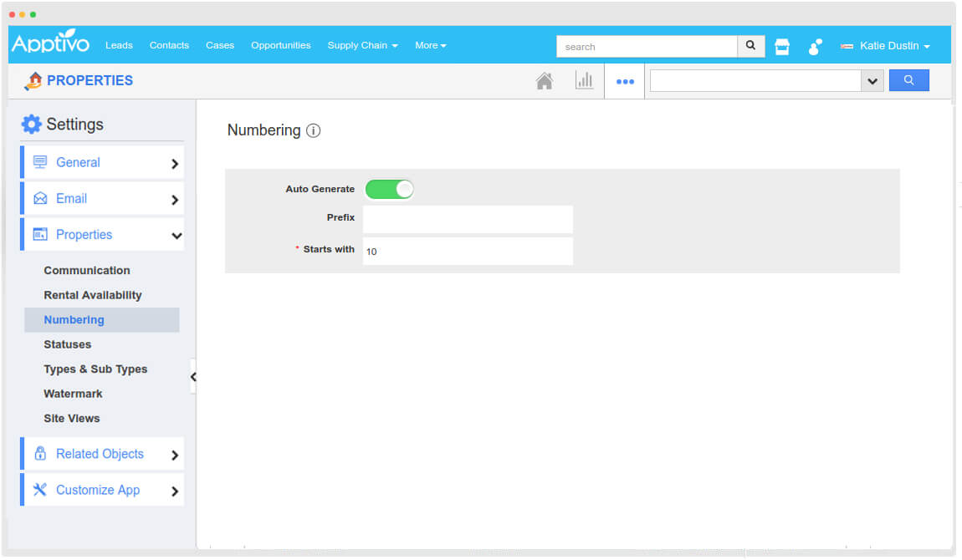962x560 pixels.
Task: Click the top search bar magnifier icon
Action: [x=750, y=46]
